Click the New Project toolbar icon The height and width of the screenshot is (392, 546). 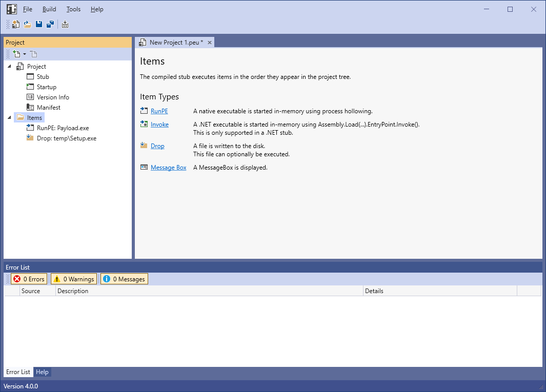tap(16, 24)
